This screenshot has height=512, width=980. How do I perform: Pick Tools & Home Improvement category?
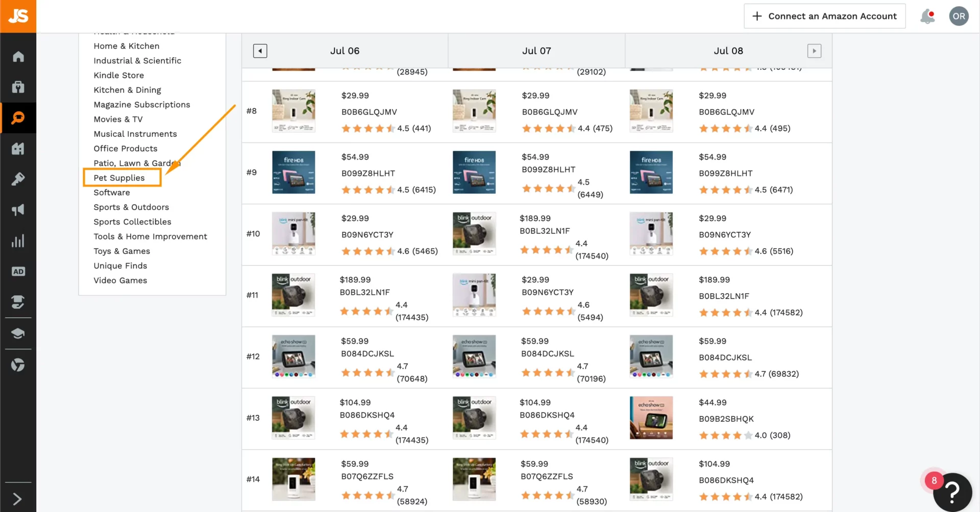(x=150, y=237)
